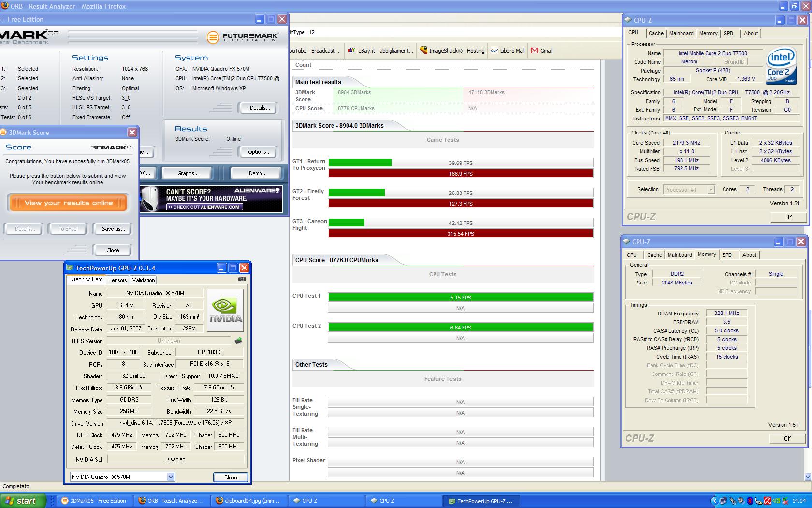812x508 pixels.
Task: Open the rocket launcher tray icon
Action: [x=733, y=501]
